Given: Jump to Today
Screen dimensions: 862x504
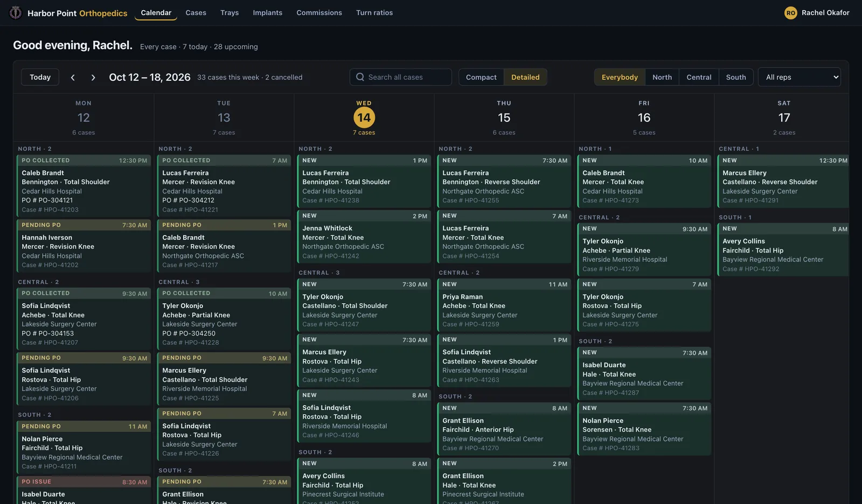Looking at the screenshot, I should coord(40,77).
